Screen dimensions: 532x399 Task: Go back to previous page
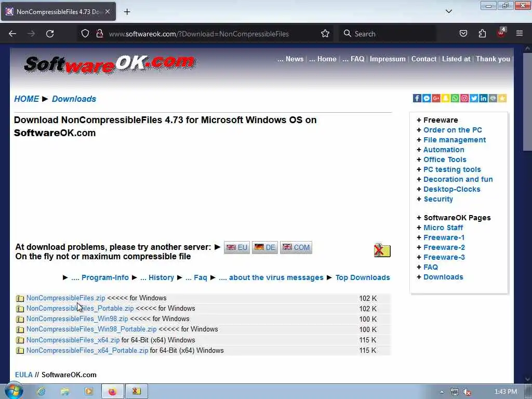coord(12,34)
